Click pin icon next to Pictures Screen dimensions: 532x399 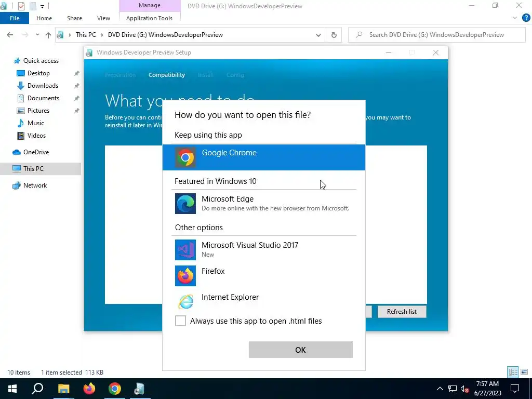(77, 111)
